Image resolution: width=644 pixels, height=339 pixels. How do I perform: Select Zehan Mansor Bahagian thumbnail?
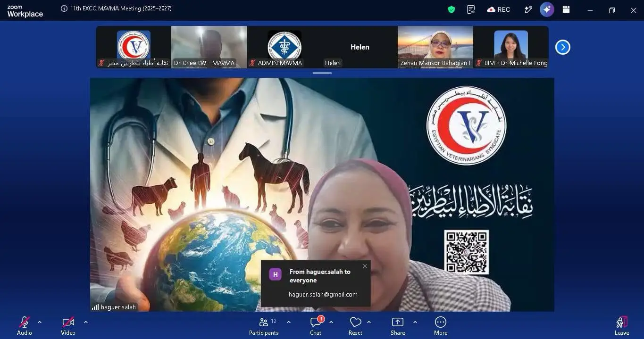coord(435,47)
